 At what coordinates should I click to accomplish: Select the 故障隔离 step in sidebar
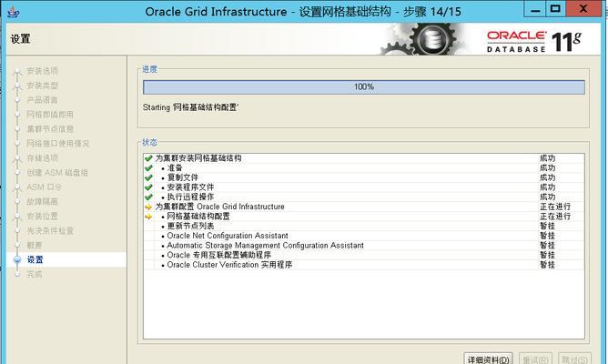(x=42, y=202)
